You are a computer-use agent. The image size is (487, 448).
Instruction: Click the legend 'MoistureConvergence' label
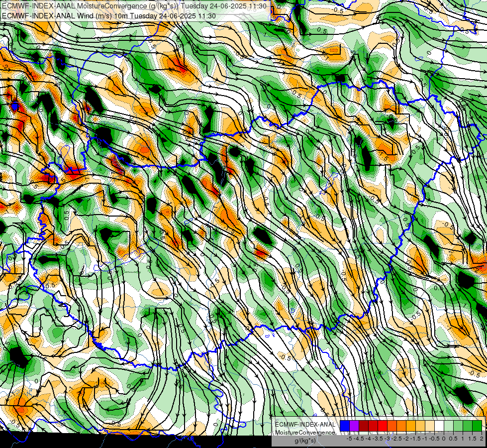(x=305, y=433)
